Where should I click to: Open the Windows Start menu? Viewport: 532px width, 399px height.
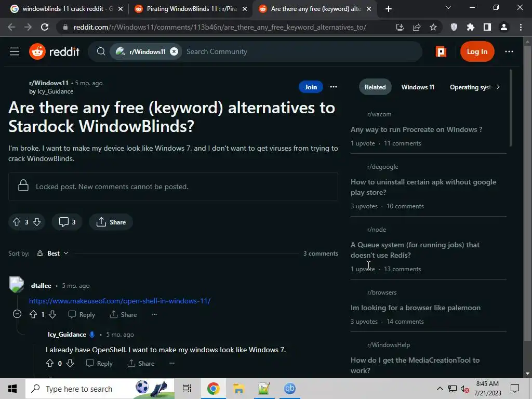pos(12,389)
